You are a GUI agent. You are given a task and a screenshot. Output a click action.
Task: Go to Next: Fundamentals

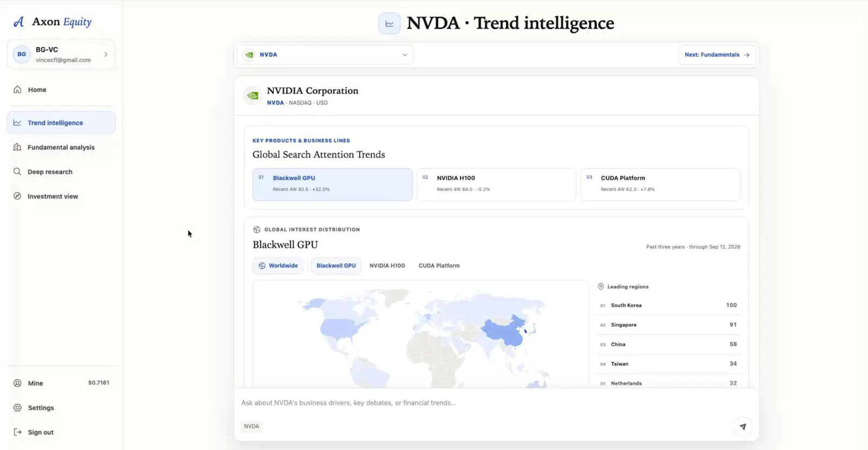point(717,55)
